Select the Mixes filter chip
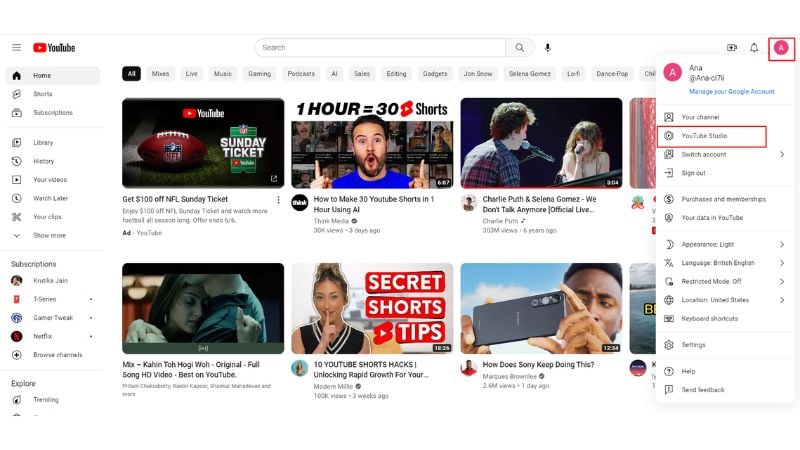 pos(160,73)
